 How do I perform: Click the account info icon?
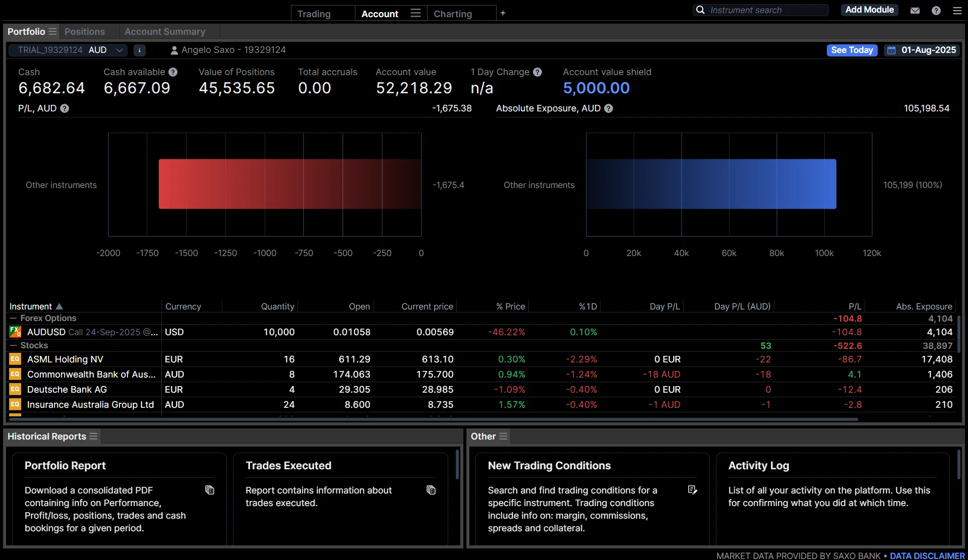(x=140, y=50)
